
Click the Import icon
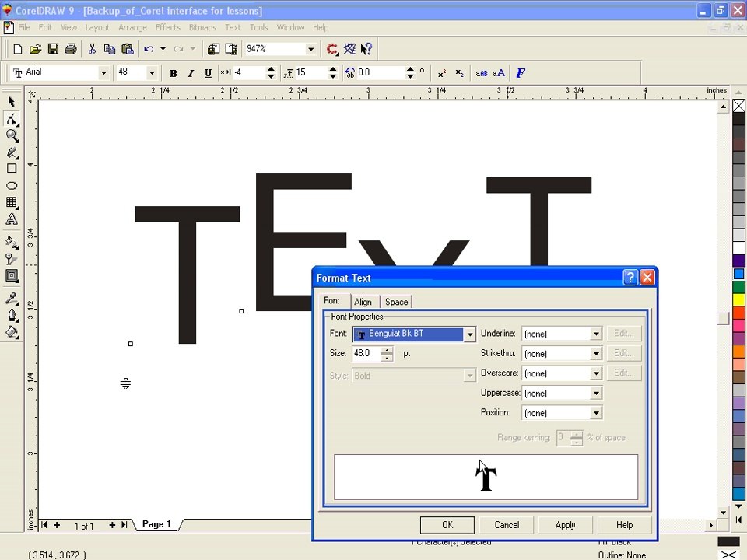coord(213,48)
